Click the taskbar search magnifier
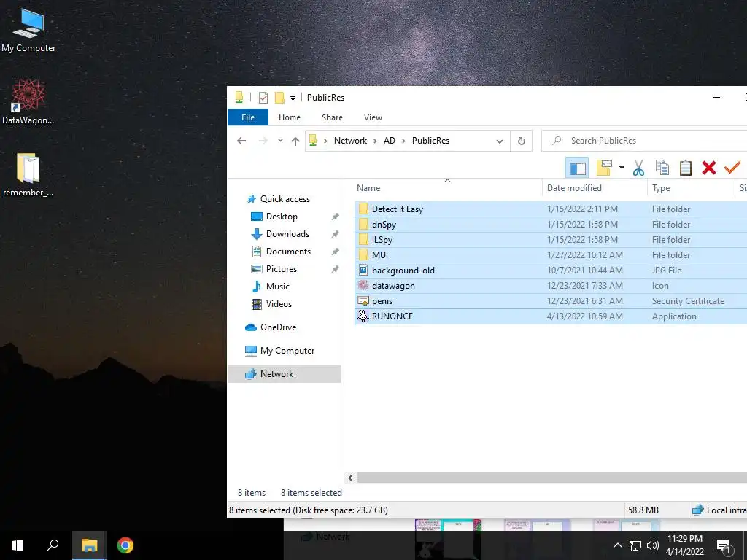Viewport: 747px width, 560px height. (x=53, y=545)
